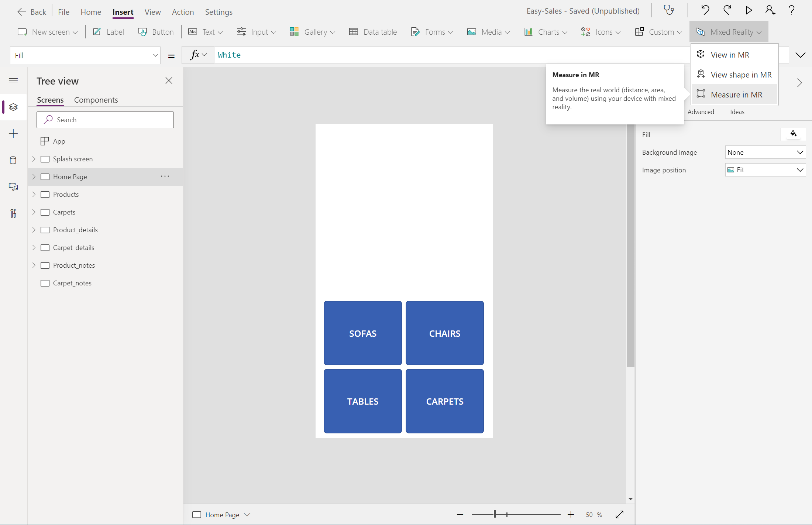Click the Redo arrow icon
This screenshot has height=525, width=812.
pyautogui.click(x=727, y=10)
